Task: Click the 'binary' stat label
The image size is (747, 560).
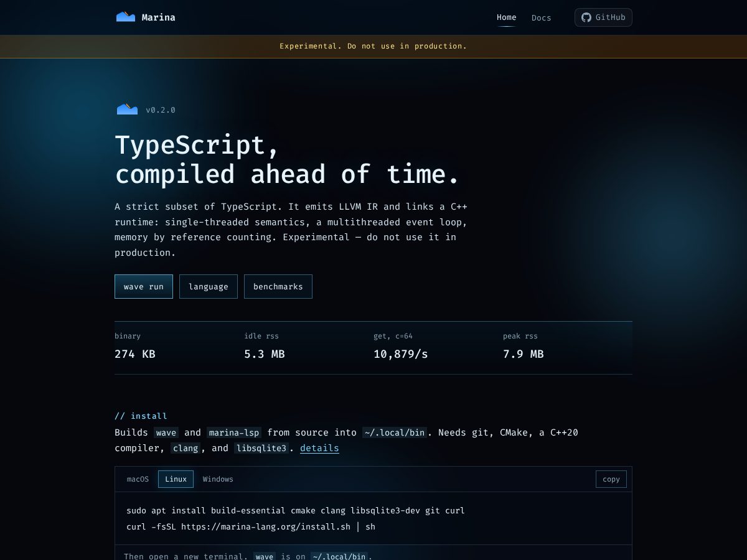Action: tap(128, 336)
